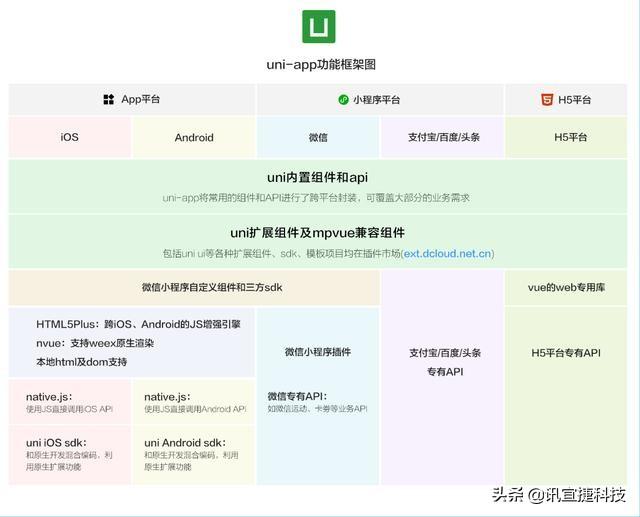The height and width of the screenshot is (517, 640).
Task: Click the native.js heading in iOS column
Action: click(49, 397)
